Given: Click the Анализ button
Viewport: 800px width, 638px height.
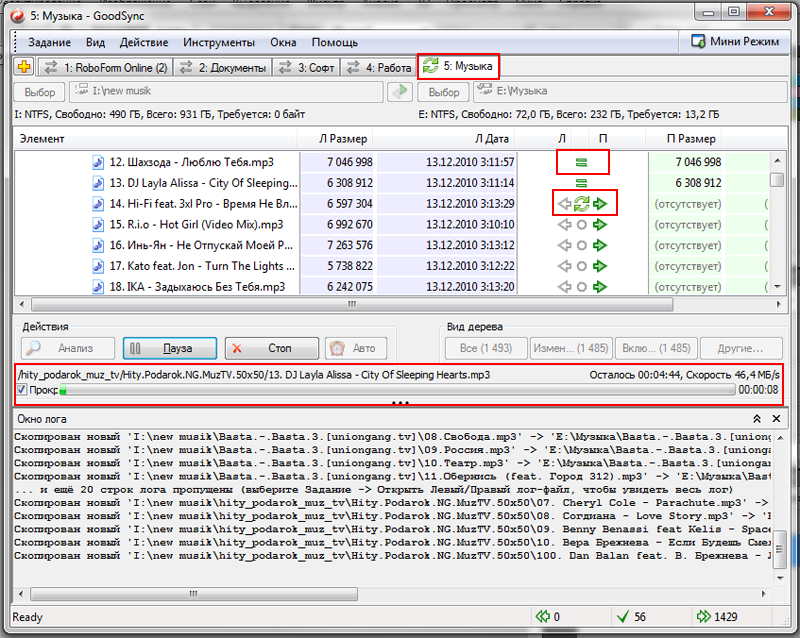Looking at the screenshot, I should (x=68, y=349).
